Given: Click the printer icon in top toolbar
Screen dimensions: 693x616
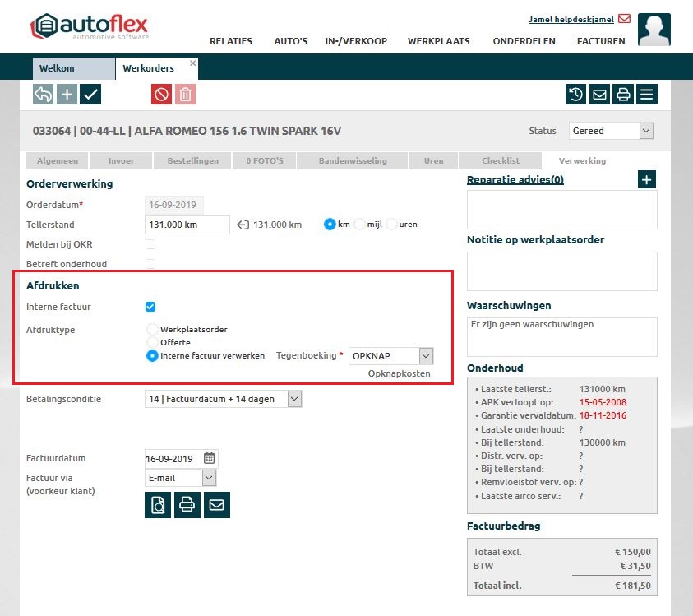Looking at the screenshot, I should point(623,95).
